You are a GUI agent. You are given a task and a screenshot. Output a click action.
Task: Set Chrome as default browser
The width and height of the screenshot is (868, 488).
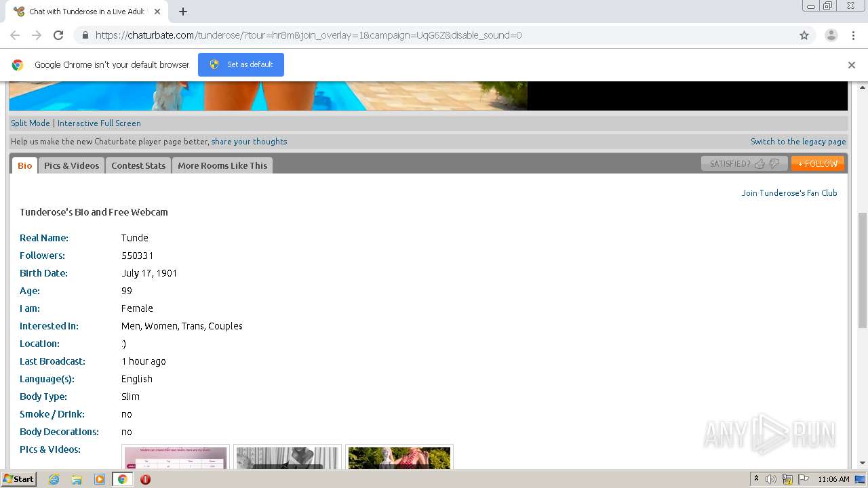click(x=241, y=64)
